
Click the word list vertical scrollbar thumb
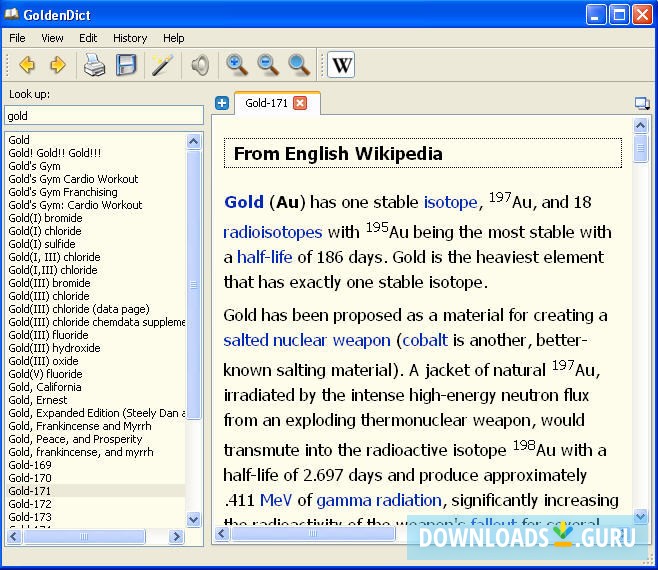193,284
